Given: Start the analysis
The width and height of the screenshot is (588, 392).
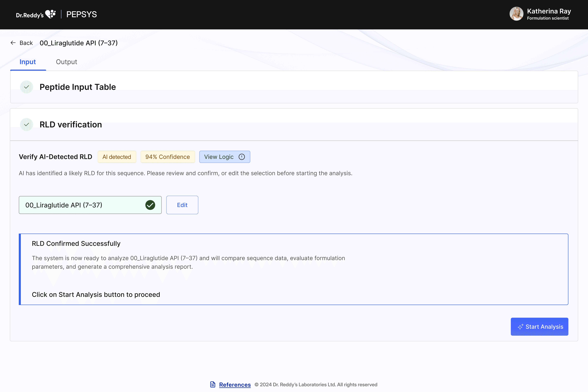Looking at the screenshot, I should pos(540,327).
